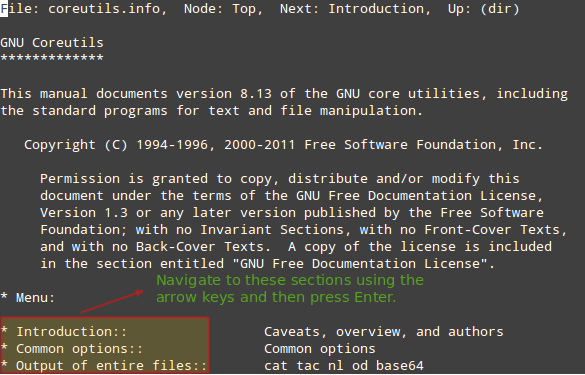Click the * Menu: label
Screen dimensions: 585x375
tap(28, 297)
